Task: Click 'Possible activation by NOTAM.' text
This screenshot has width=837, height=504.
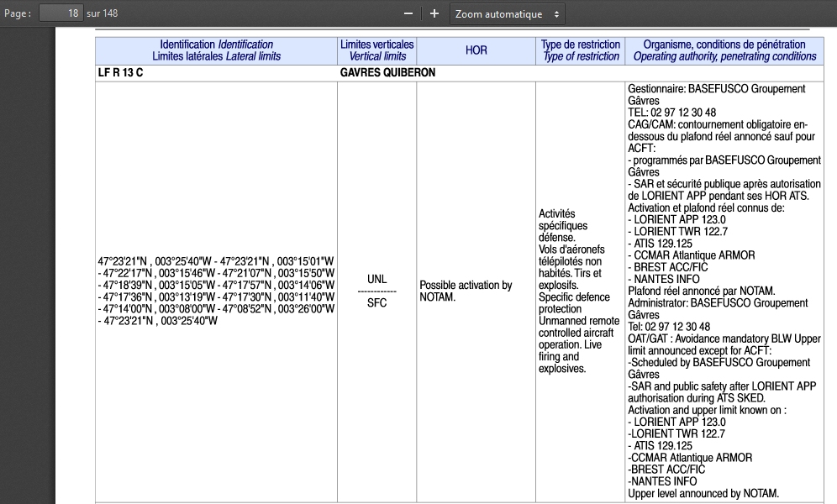Action: point(466,291)
